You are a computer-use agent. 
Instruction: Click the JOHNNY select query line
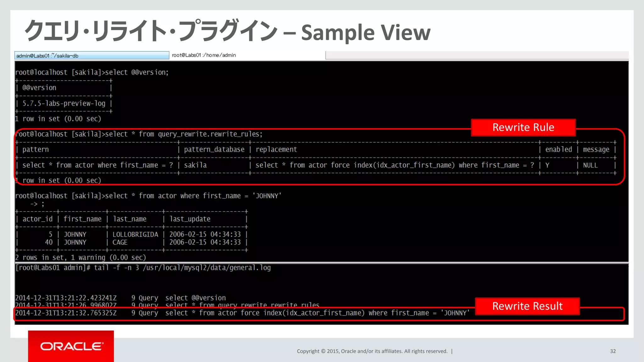pos(148,196)
